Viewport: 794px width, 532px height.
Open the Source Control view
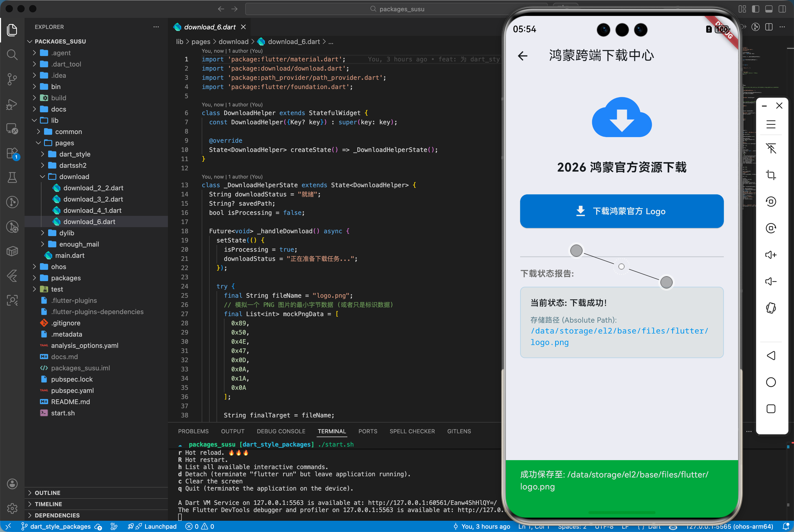click(x=12, y=79)
